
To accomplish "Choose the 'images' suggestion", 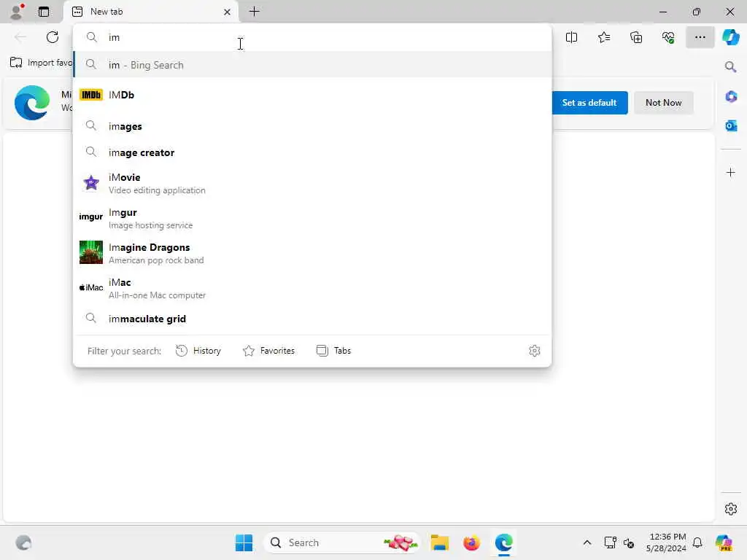I will (312, 126).
